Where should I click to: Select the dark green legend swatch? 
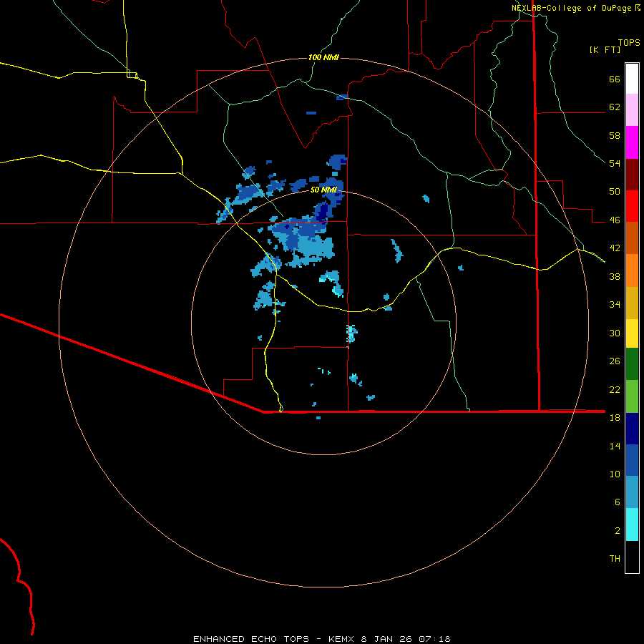click(632, 364)
